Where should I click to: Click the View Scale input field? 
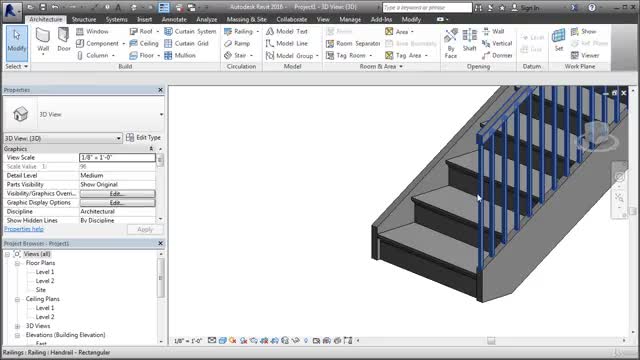[x=118, y=158]
